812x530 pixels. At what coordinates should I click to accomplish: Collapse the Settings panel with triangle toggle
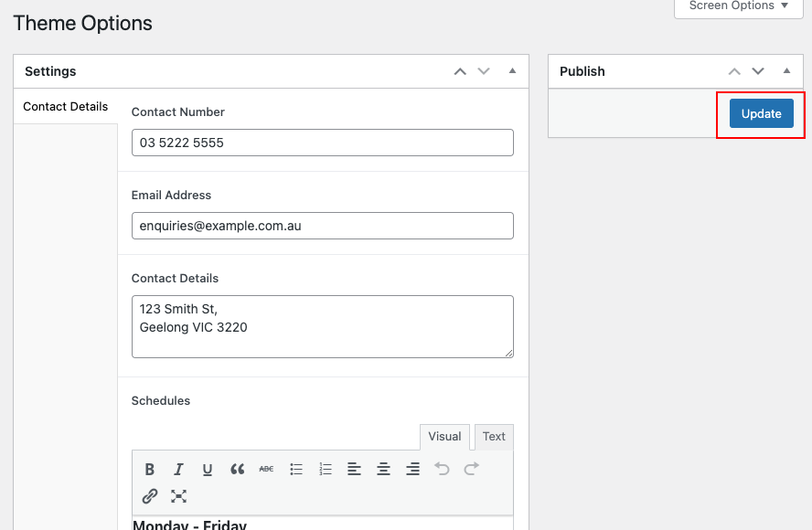(x=512, y=71)
